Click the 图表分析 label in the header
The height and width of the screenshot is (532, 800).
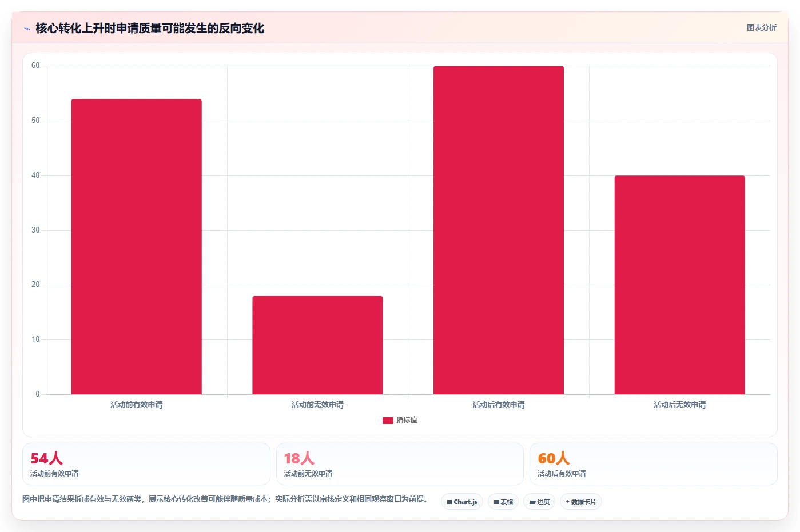tap(761, 27)
